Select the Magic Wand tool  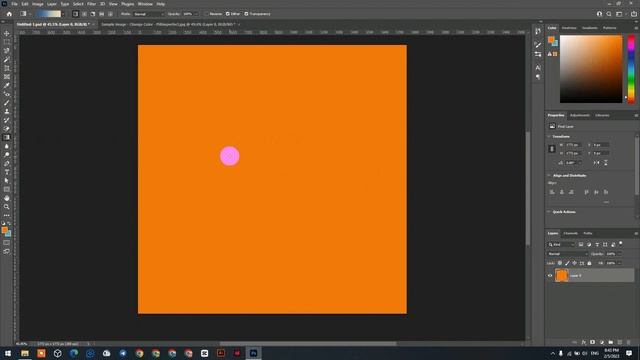pyautogui.click(x=7, y=59)
